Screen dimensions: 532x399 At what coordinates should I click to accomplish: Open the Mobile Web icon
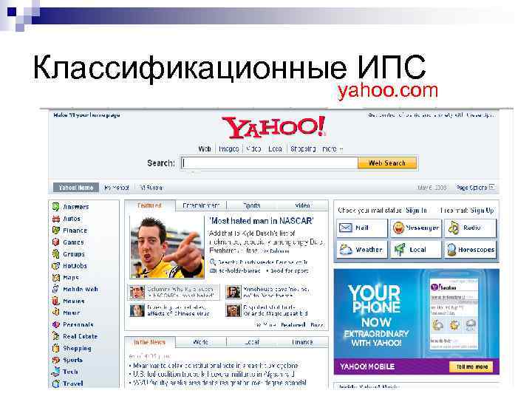click(x=55, y=289)
